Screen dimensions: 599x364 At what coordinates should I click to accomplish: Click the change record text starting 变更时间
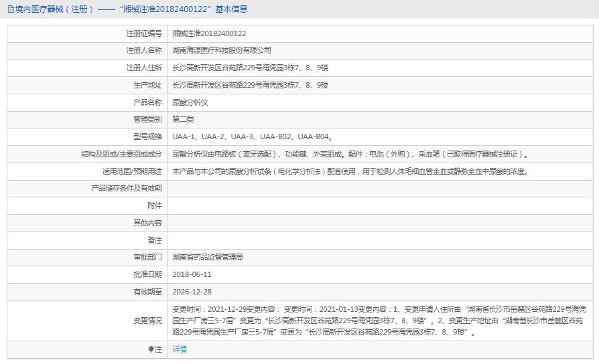(x=379, y=321)
